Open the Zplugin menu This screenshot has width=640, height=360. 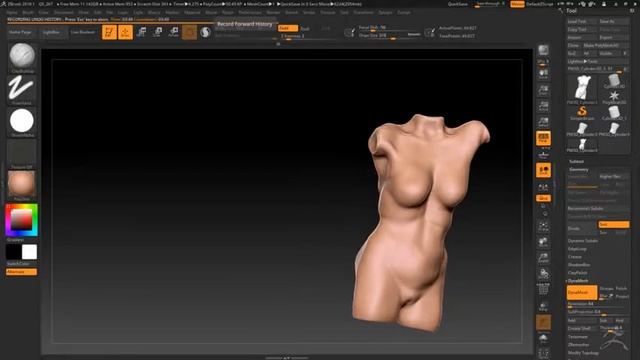click(385, 13)
